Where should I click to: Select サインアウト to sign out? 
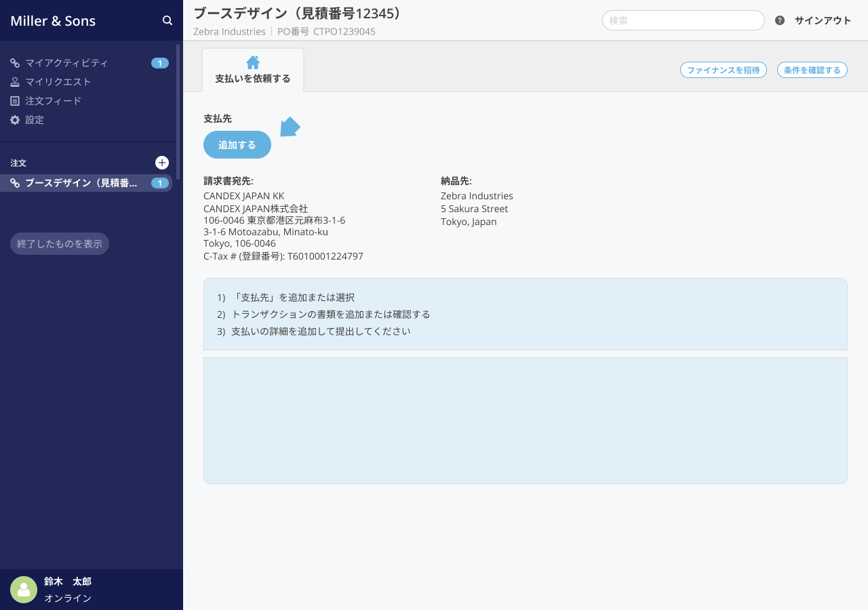coord(823,20)
